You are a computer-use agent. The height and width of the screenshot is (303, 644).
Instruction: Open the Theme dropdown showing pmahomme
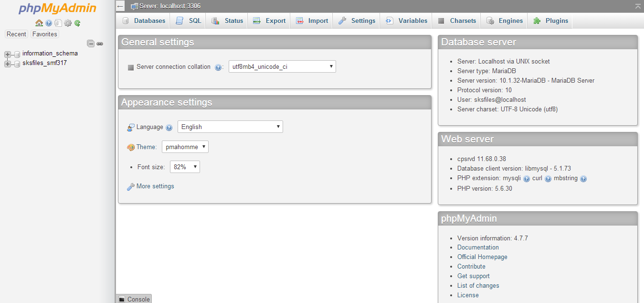click(x=185, y=147)
